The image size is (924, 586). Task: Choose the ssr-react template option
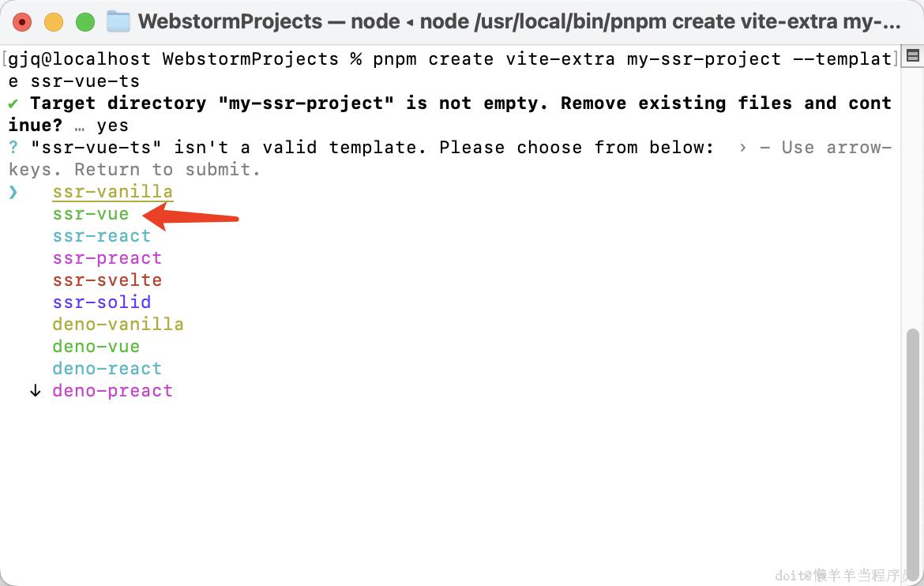[x=101, y=236]
